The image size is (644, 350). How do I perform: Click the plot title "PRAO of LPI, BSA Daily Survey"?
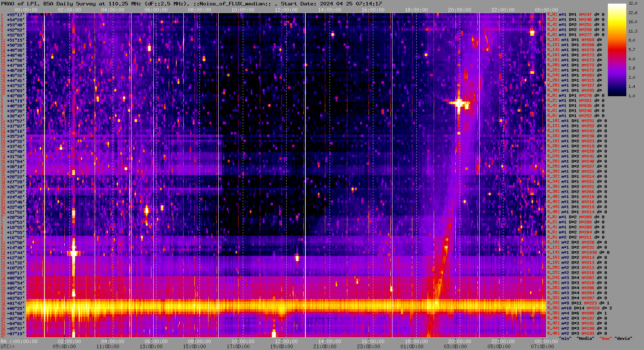49,4
